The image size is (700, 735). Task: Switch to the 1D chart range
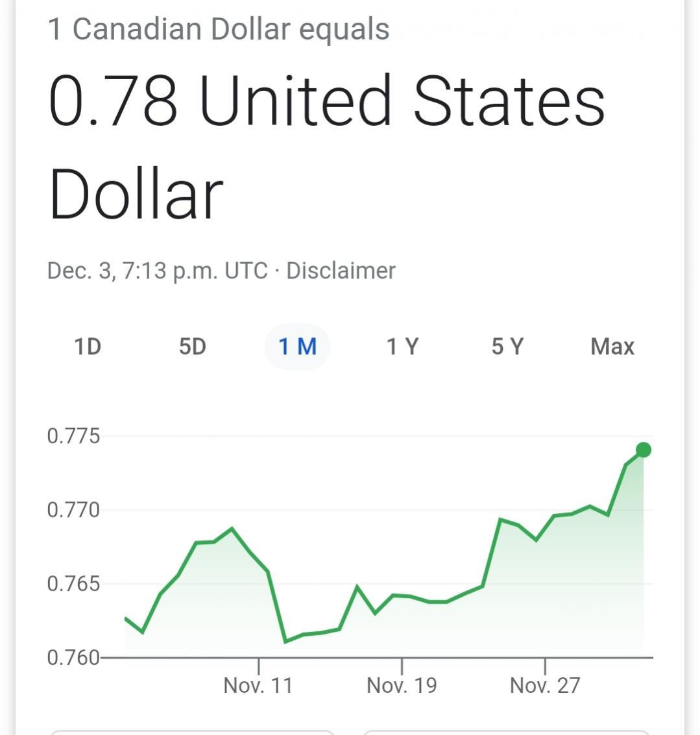pos(88,346)
